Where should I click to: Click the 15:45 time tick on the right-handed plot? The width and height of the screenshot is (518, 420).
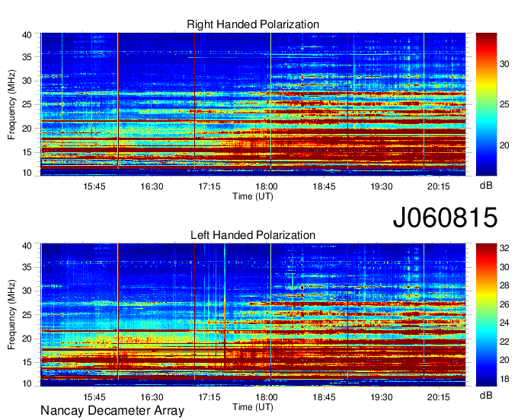tap(94, 186)
